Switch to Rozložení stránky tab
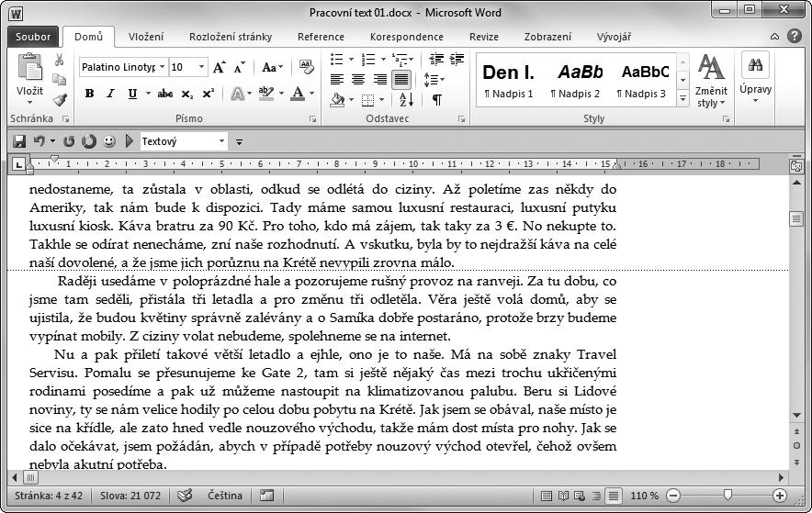This screenshot has height=513, width=812. (231, 37)
